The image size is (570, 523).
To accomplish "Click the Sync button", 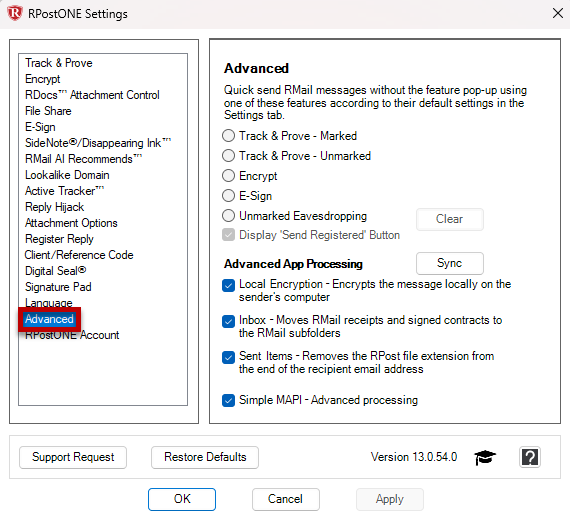I will tap(450, 263).
